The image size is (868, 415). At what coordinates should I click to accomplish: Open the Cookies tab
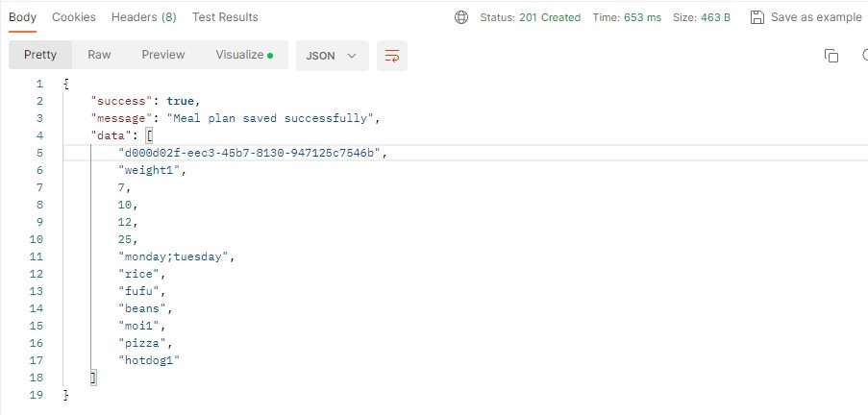74,17
